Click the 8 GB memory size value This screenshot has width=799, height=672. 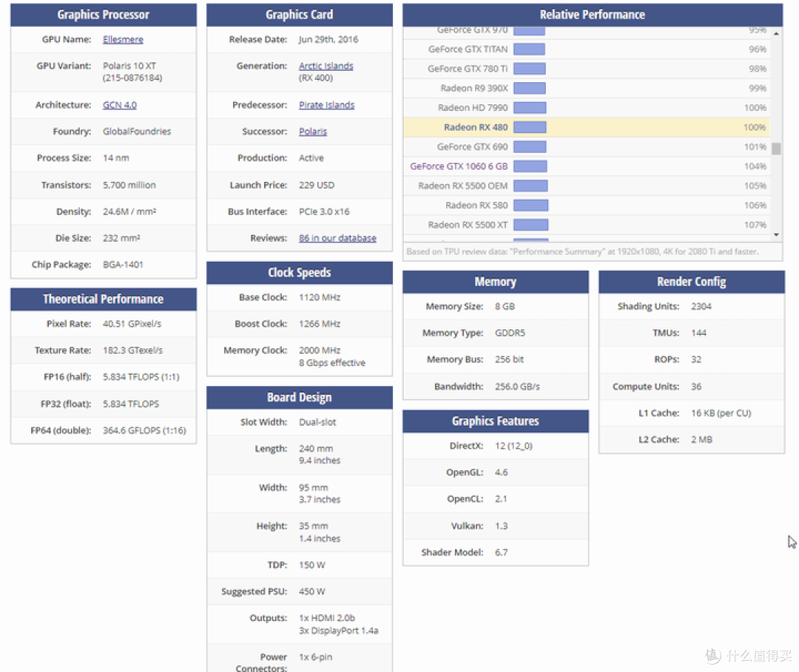click(x=505, y=306)
